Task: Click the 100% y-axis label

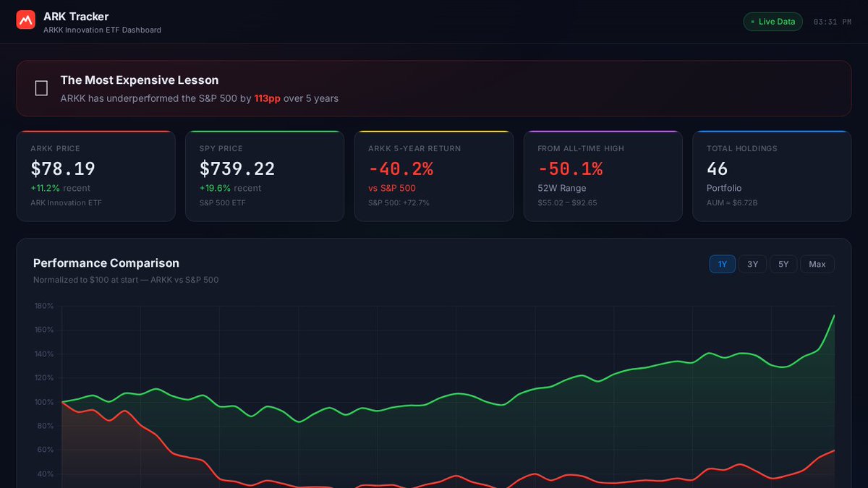Action: pos(44,402)
